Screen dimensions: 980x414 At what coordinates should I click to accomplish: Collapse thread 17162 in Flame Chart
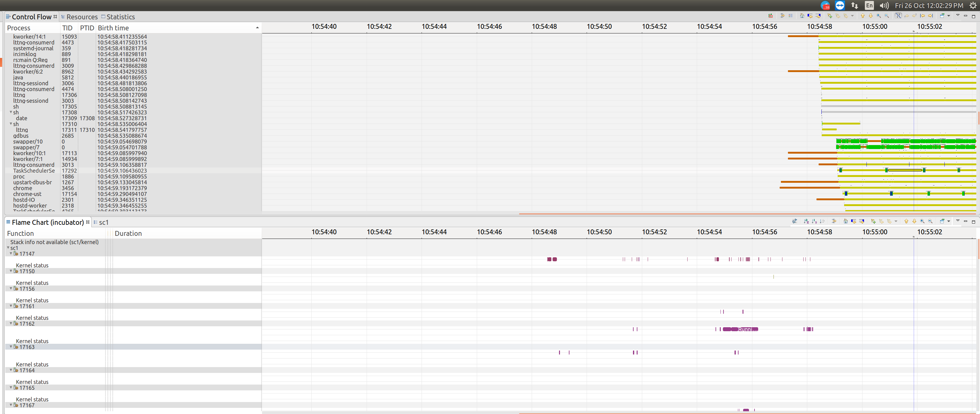(11, 323)
